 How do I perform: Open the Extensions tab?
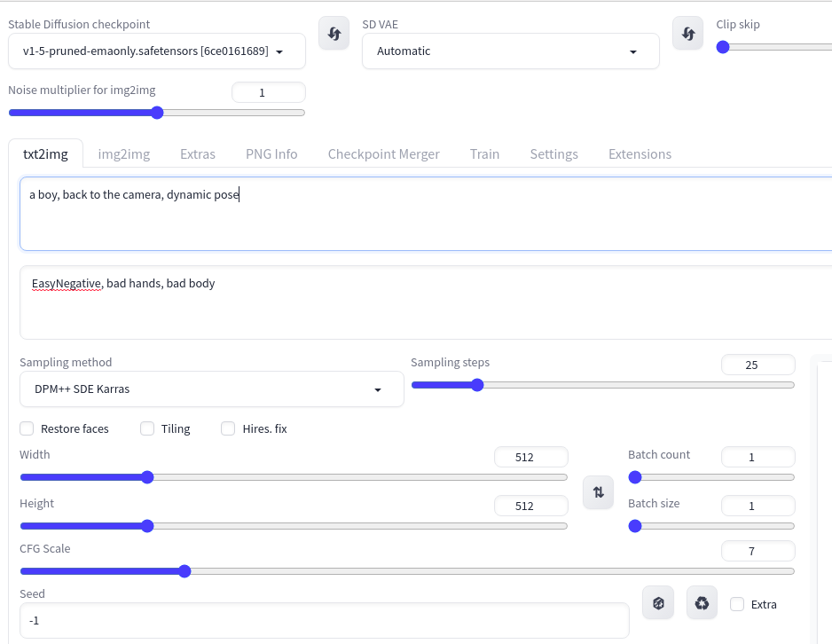pyautogui.click(x=640, y=153)
